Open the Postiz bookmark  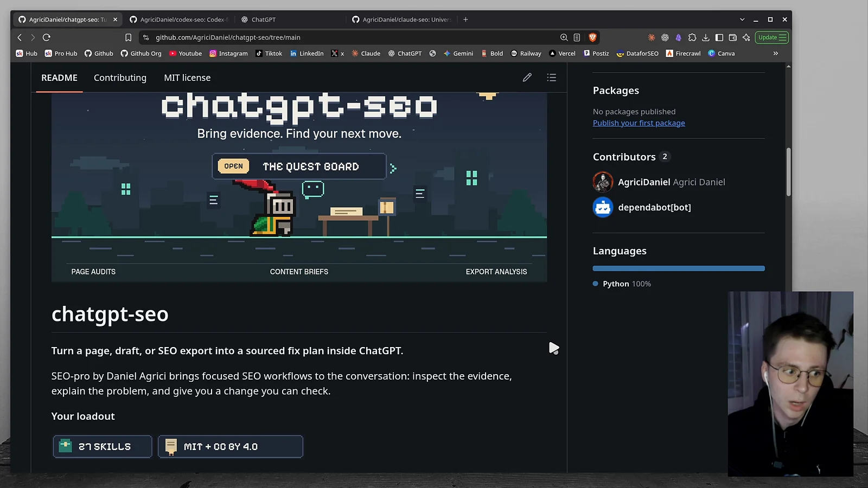coord(596,54)
